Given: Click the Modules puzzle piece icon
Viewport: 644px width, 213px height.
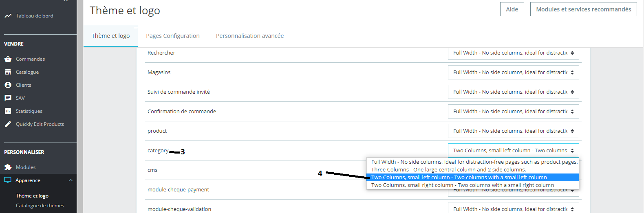Looking at the screenshot, I should [8, 167].
